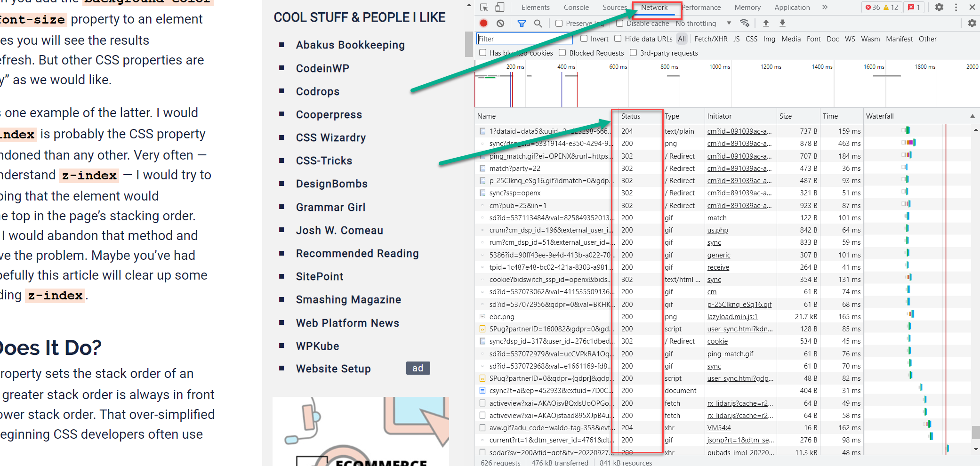980x466 pixels.
Task: Open the No throttling dropdown
Action: click(x=704, y=23)
